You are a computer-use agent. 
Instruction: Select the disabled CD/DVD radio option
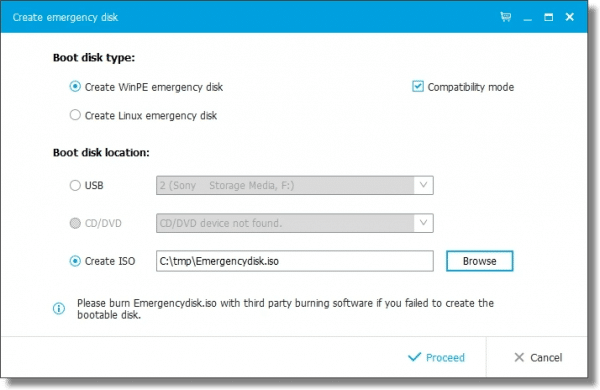click(75, 223)
